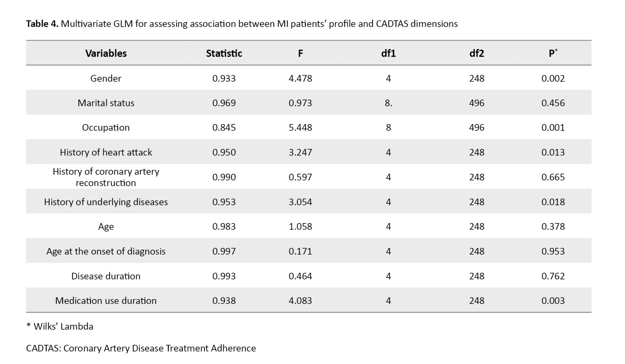Click the Table 4 caption title

click(x=242, y=24)
